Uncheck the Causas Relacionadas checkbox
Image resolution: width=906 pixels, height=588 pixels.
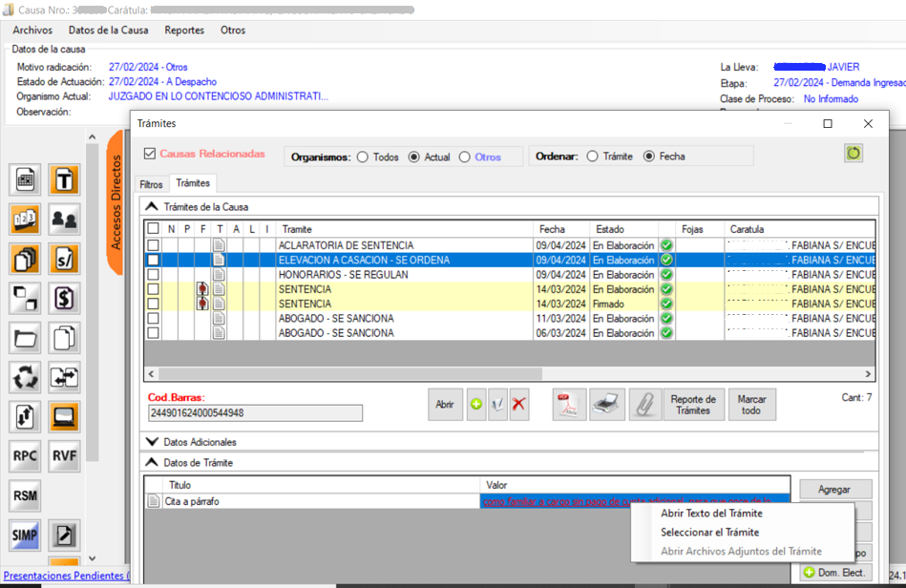click(x=149, y=154)
